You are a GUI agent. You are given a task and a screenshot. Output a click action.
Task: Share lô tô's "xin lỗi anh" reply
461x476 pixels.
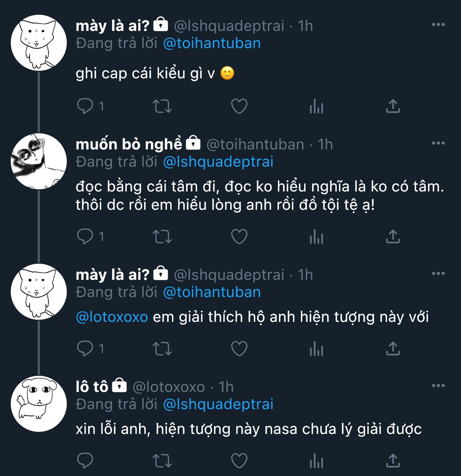[x=393, y=461]
